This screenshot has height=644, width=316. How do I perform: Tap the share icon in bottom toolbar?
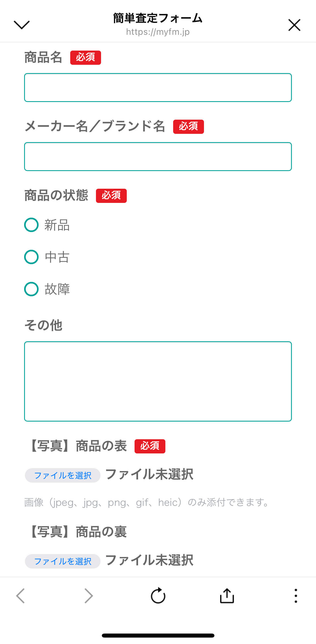pyautogui.click(x=227, y=596)
